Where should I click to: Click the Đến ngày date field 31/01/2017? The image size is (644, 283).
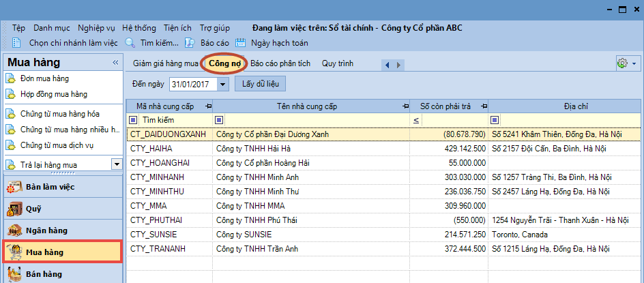(194, 85)
